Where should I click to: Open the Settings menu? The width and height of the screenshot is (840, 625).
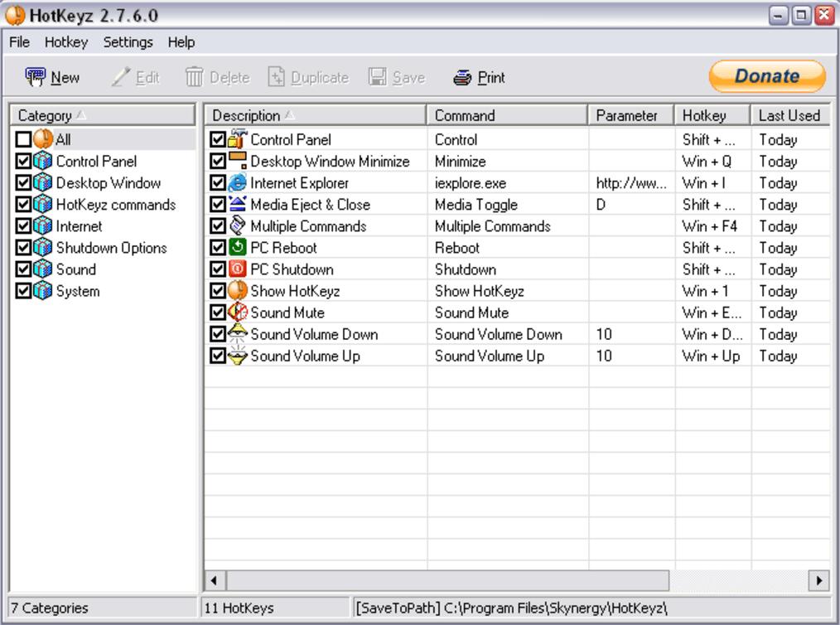coord(128,41)
